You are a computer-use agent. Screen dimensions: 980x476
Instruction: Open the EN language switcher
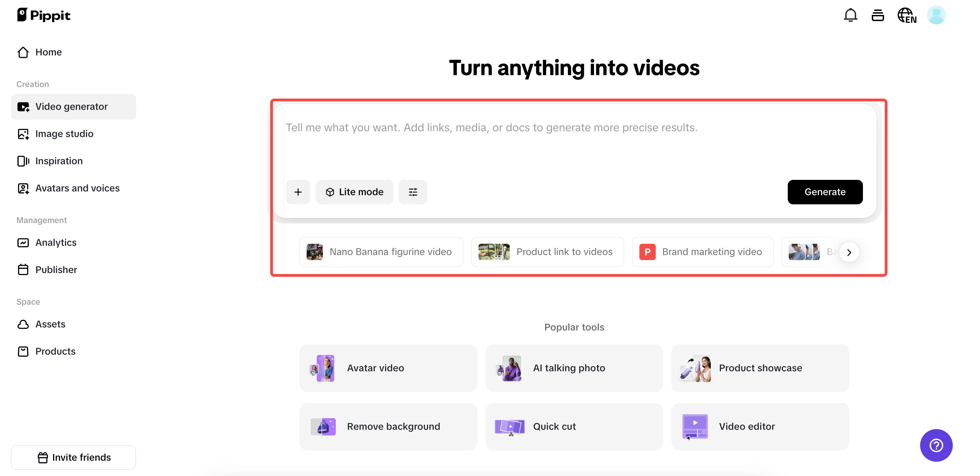pyautogui.click(x=907, y=15)
